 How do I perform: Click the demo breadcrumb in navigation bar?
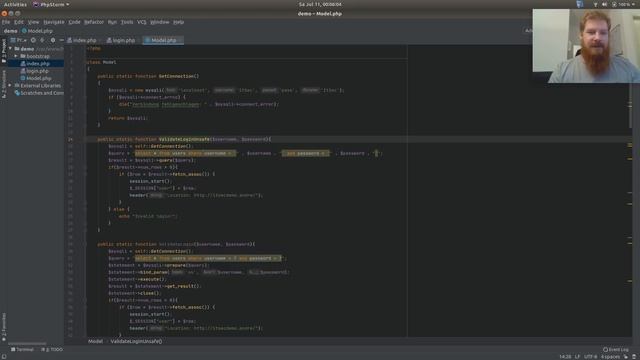[x=11, y=31]
